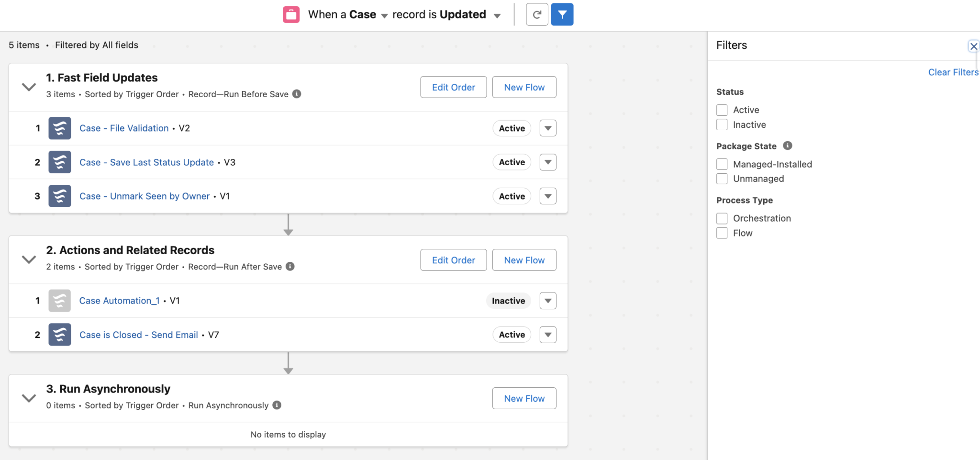
Task: Click the flow icon beside Case - Unmark Seen by Owner
Action: tap(59, 196)
